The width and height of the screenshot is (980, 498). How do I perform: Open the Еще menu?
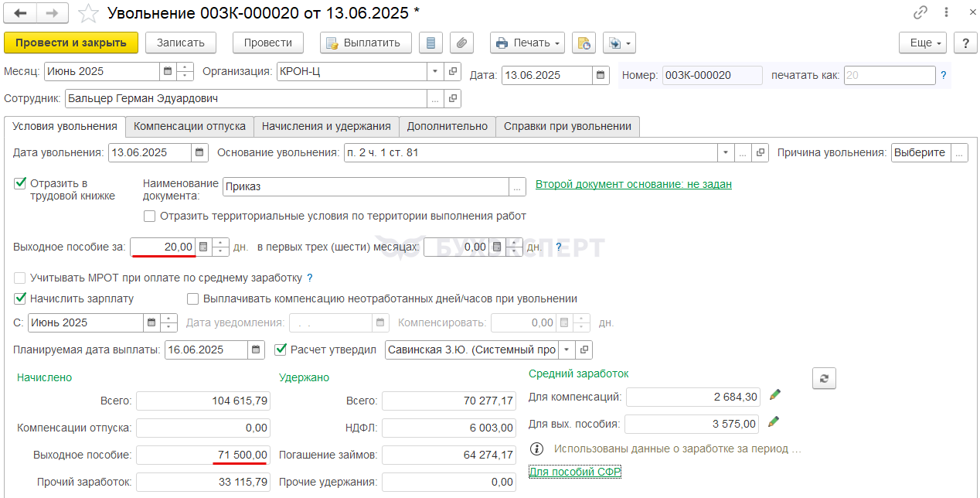(923, 43)
